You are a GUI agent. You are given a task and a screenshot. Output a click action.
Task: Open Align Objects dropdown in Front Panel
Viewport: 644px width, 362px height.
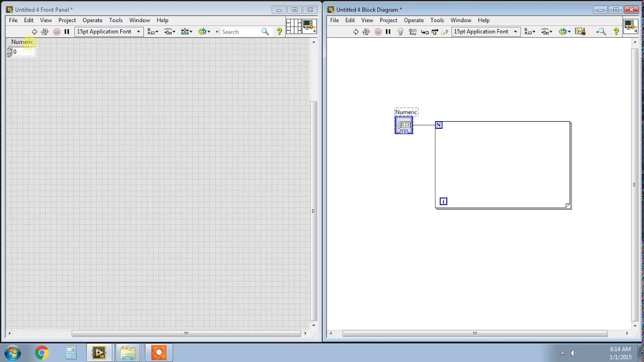[153, 32]
